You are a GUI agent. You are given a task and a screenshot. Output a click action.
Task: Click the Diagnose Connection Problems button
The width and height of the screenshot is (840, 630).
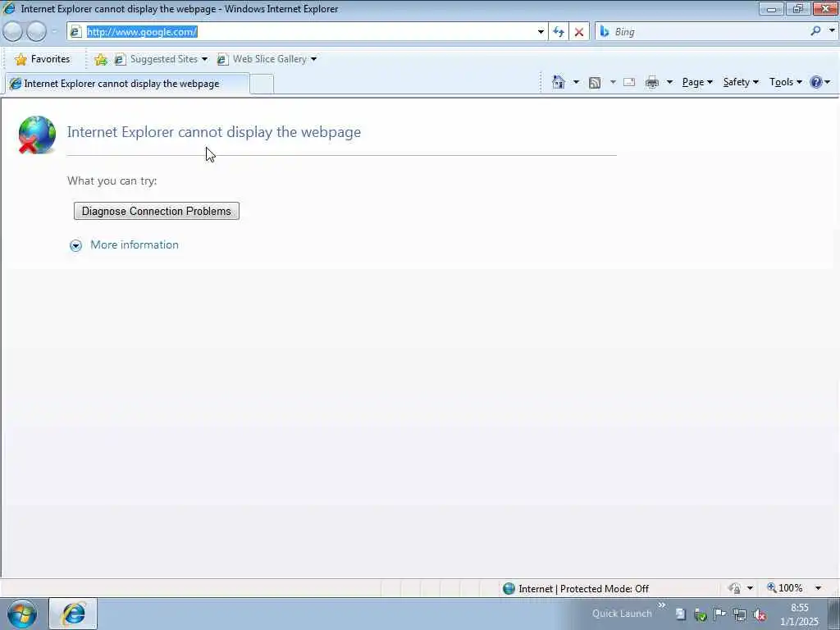(x=157, y=211)
